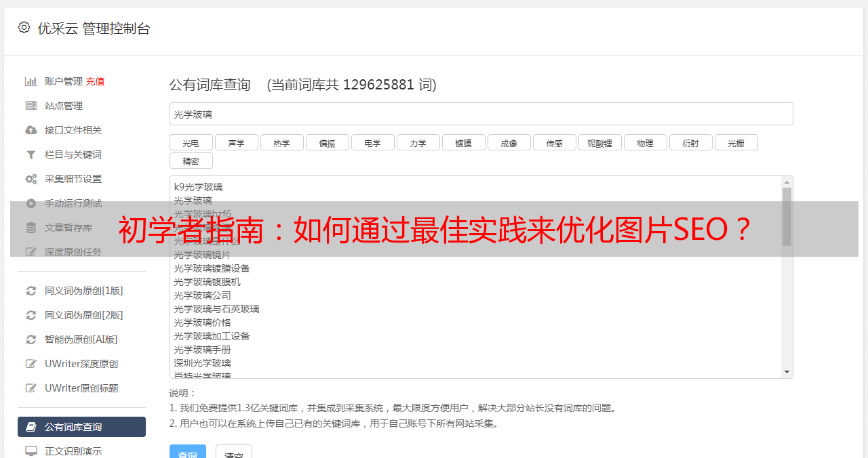Click the gear icon beside 优采云 管理控制台

pyautogui.click(x=24, y=28)
